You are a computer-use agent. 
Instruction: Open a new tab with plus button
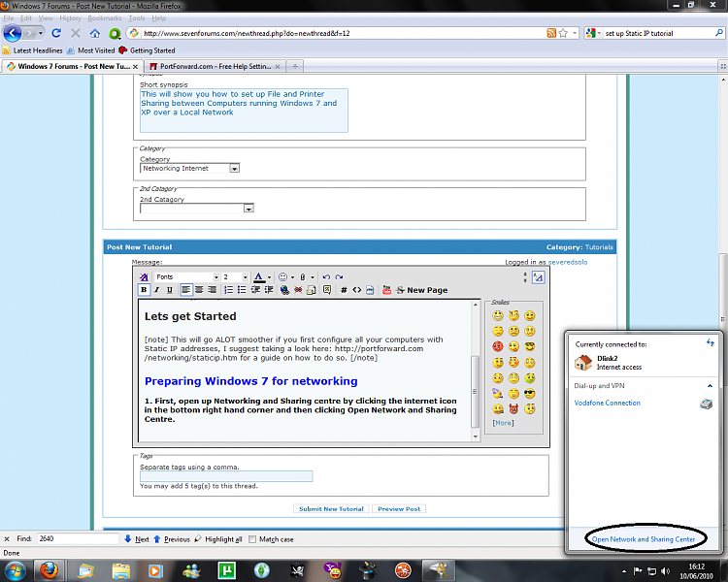(x=295, y=66)
